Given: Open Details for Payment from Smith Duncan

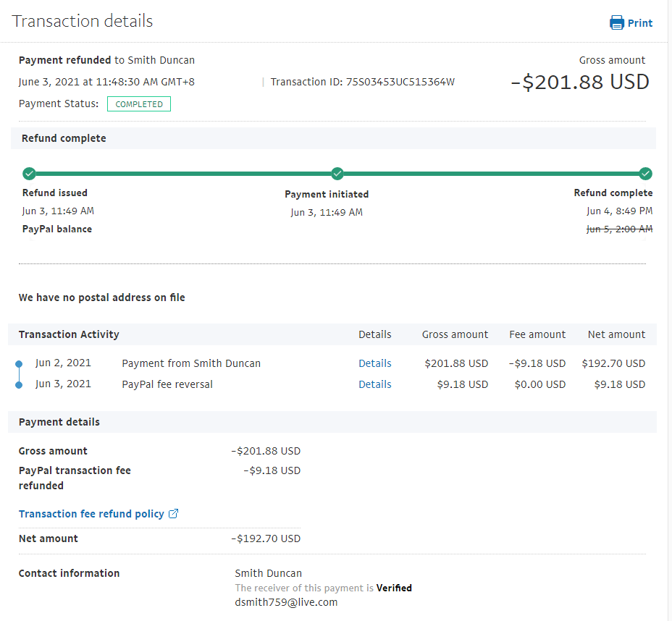Looking at the screenshot, I should (374, 363).
